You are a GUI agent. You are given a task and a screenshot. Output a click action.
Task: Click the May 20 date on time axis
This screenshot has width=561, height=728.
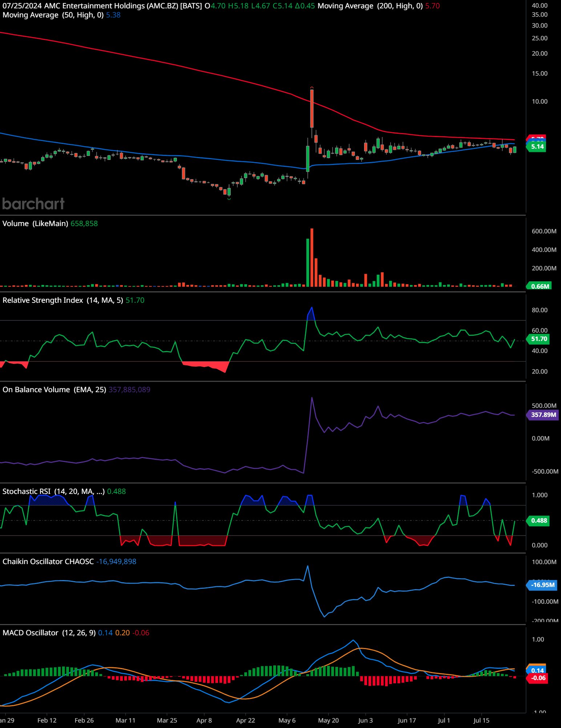(x=328, y=720)
